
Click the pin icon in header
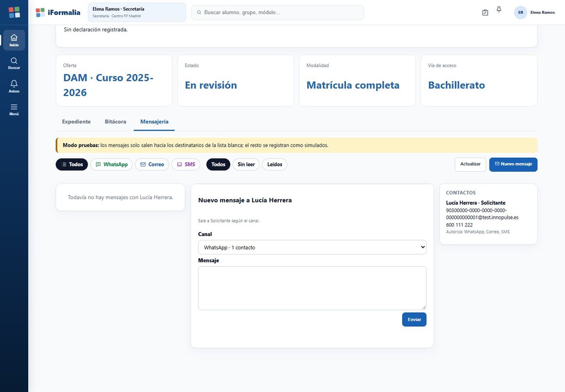coord(499,9)
